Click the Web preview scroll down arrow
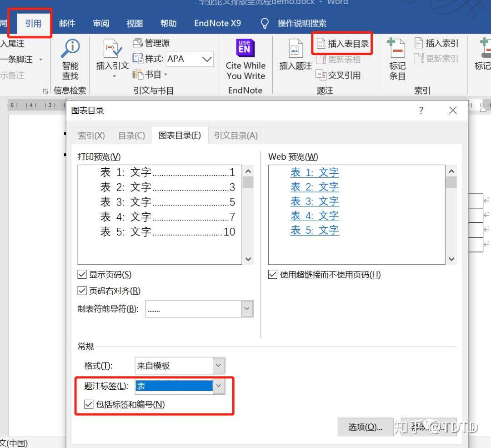Viewport: 491px width, 448px height. coord(451,259)
